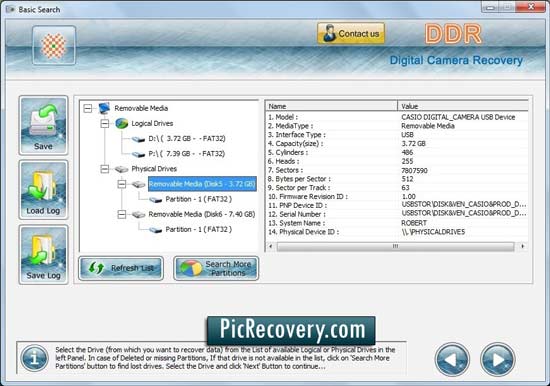Click the Physical Drives disk icon
Screen dimensions: 550x386
[121, 169]
